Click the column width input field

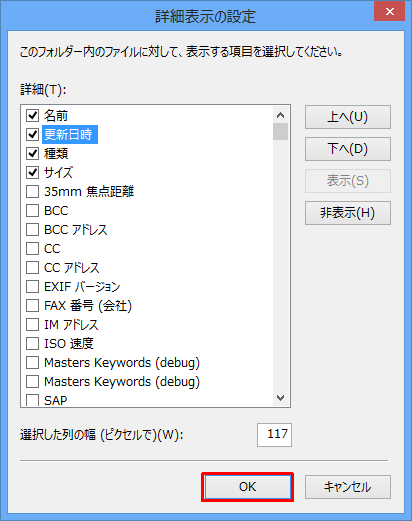coord(274,435)
